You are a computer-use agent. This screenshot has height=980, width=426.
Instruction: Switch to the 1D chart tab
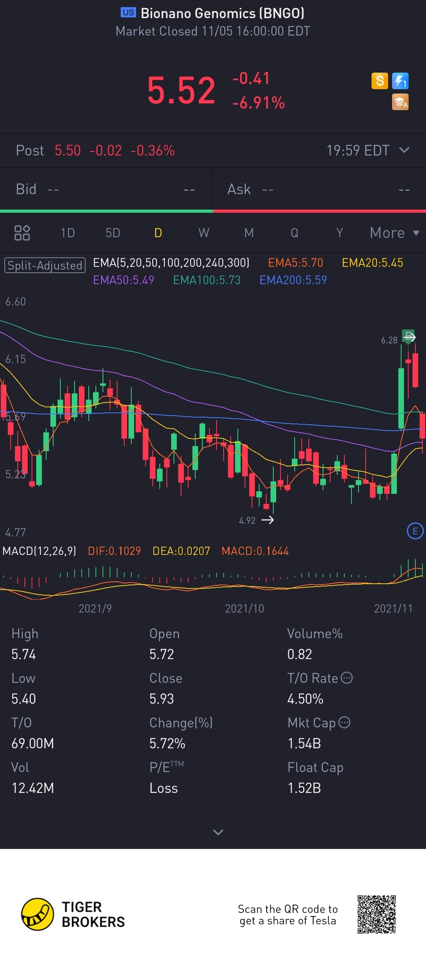(67, 233)
